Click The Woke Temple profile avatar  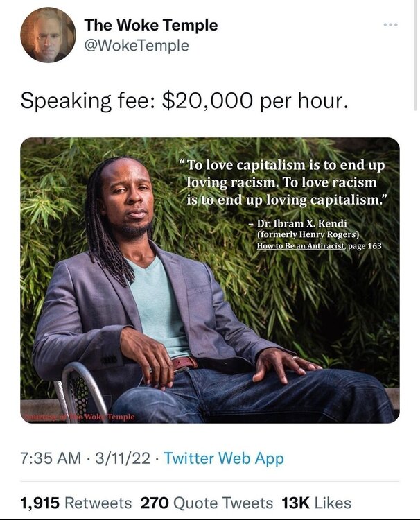(48, 35)
